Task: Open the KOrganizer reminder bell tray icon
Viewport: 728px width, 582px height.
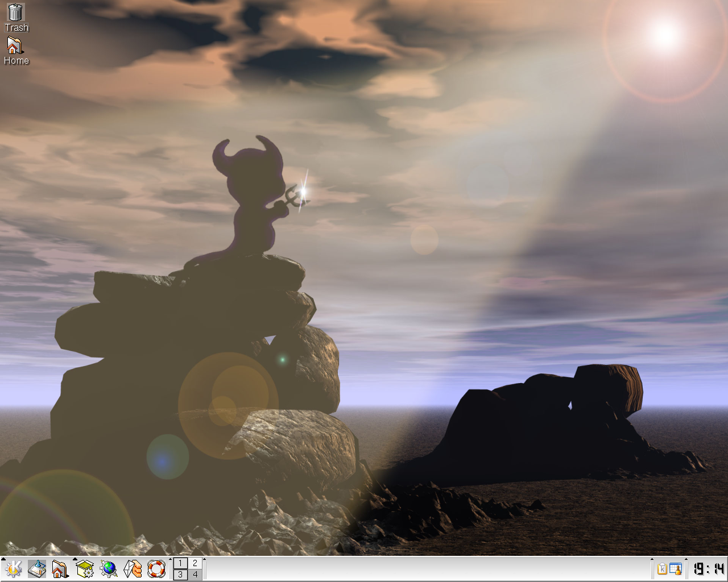Action: point(676,569)
